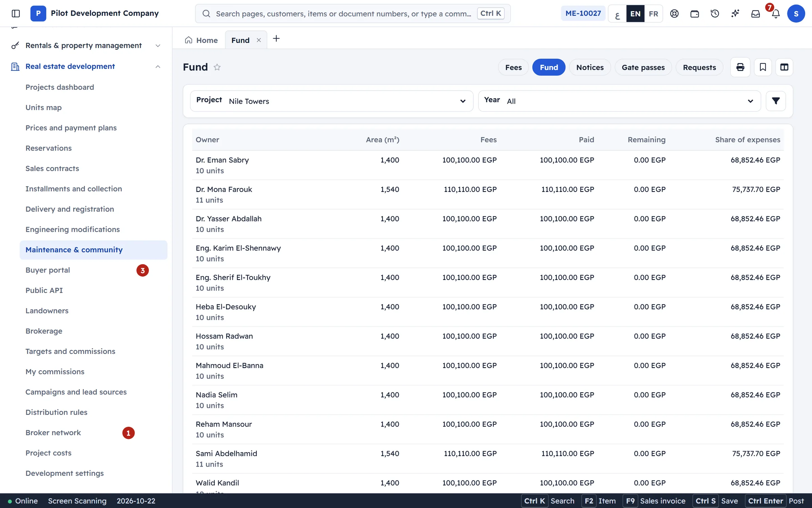Open the AI sparkles assistant icon
Viewport: 812px width, 508px height.
(x=735, y=14)
